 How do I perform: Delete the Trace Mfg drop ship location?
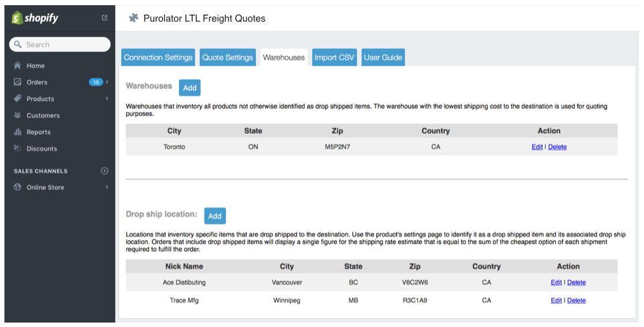(x=577, y=300)
